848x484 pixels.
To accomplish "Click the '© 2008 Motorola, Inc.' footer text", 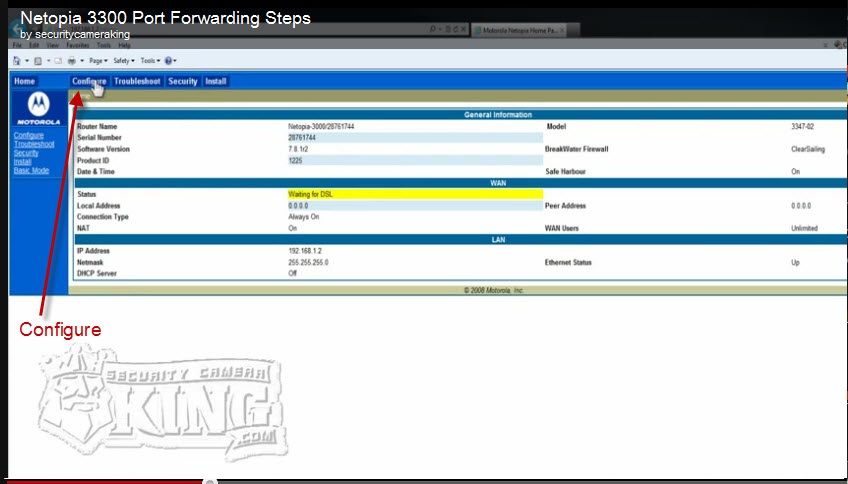I will (494, 290).
